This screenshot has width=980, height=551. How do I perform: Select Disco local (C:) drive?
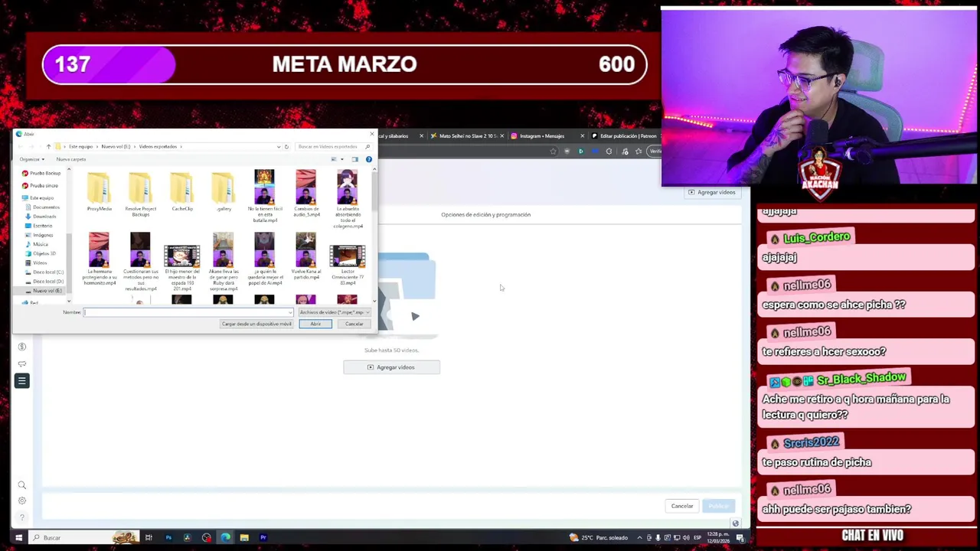click(45, 272)
